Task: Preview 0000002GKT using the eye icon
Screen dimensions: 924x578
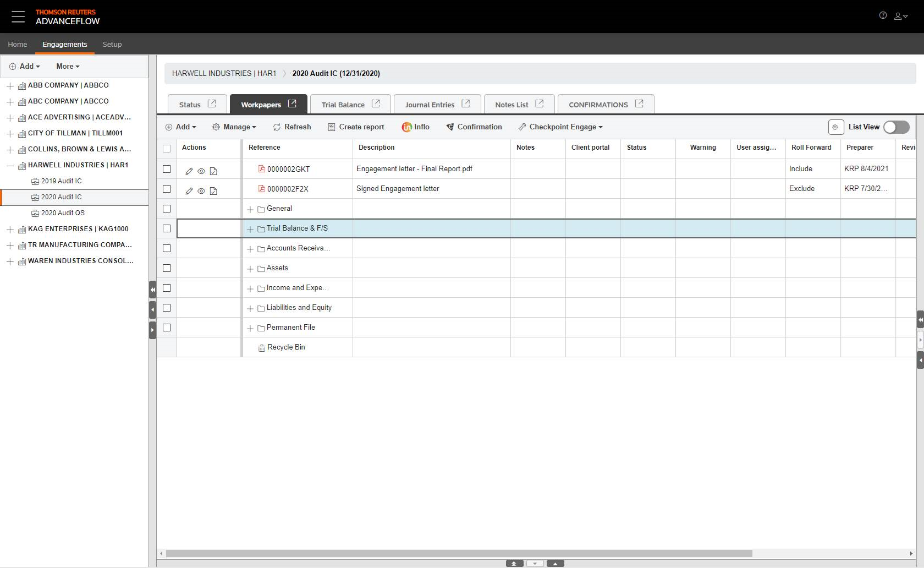Action: (201, 171)
